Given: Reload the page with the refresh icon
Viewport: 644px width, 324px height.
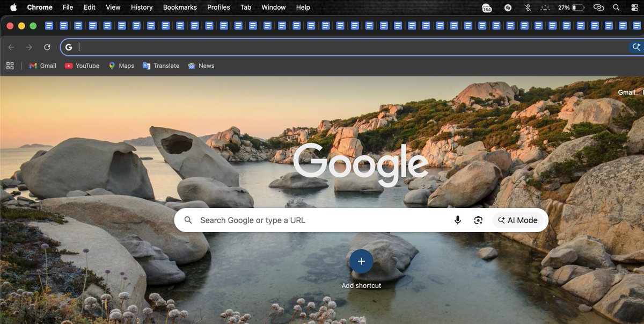Looking at the screenshot, I should point(47,47).
